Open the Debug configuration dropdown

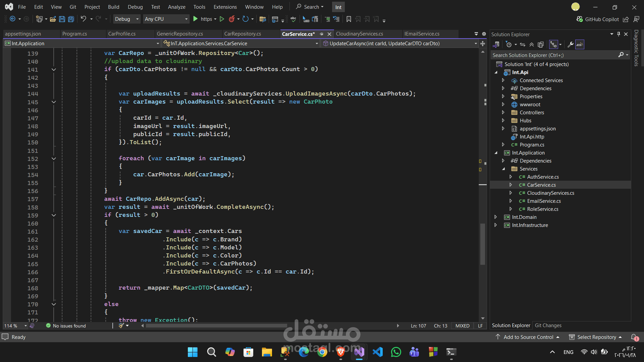click(126, 19)
